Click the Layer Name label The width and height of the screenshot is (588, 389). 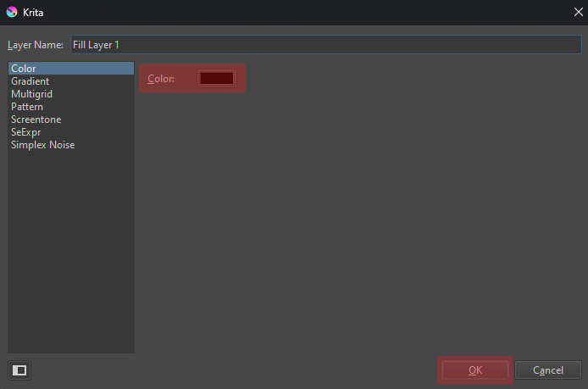[30, 44]
